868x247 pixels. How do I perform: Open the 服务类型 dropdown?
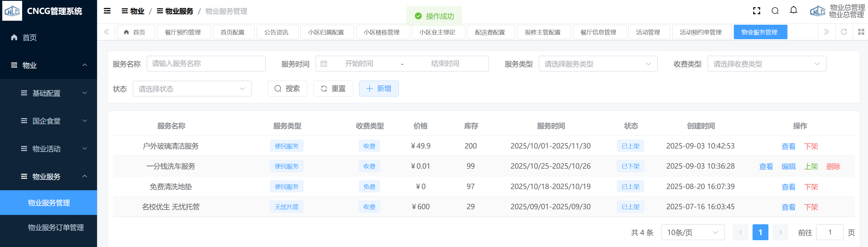coord(598,64)
